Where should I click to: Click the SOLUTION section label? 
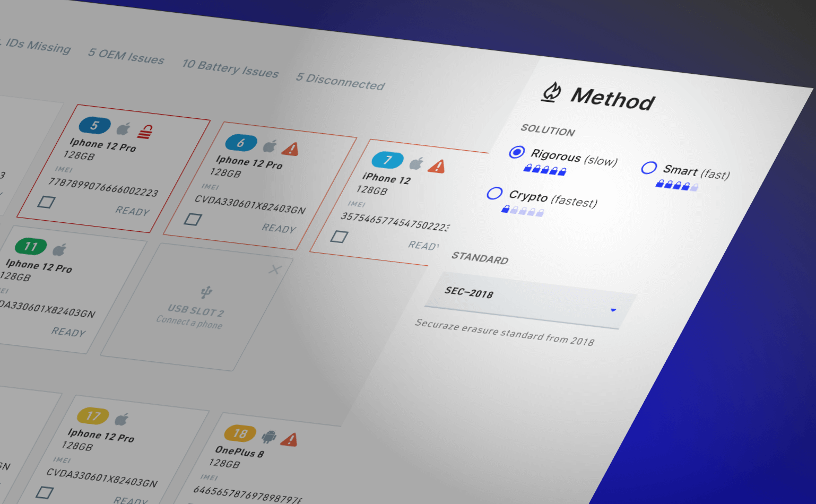(548, 130)
